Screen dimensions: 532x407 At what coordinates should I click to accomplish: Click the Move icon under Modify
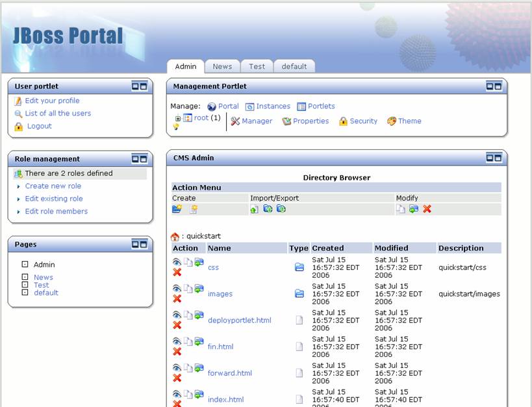(414, 209)
